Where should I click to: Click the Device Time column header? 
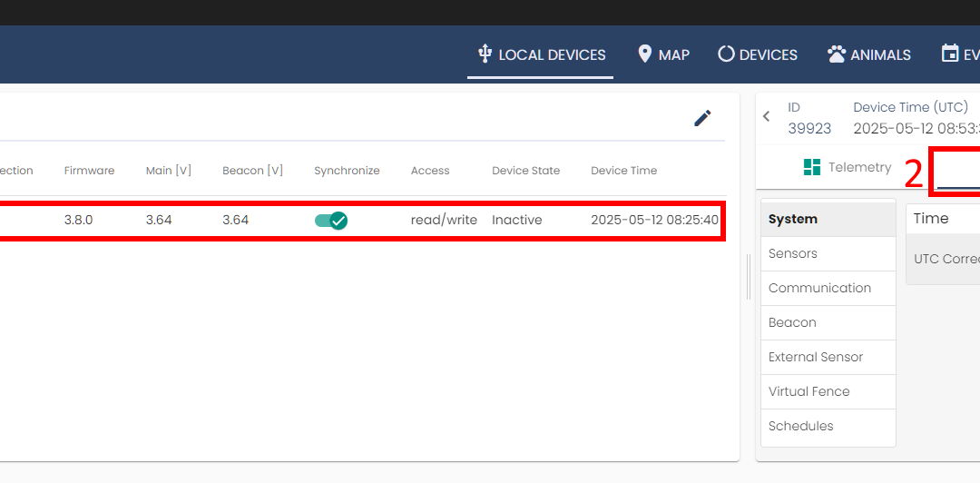(x=623, y=171)
